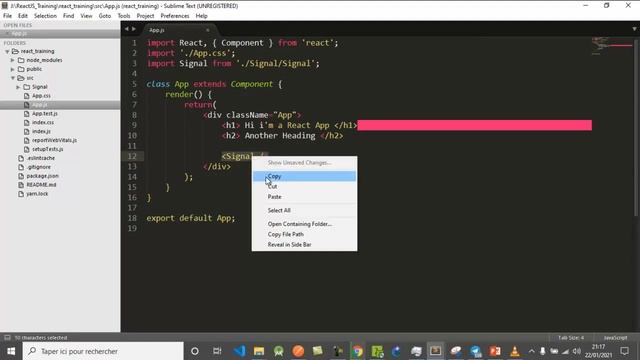Image resolution: width=640 pixels, height=360 pixels.
Task: Open VLC media player from taskbar
Action: pyautogui.click(x=515, y=351)
